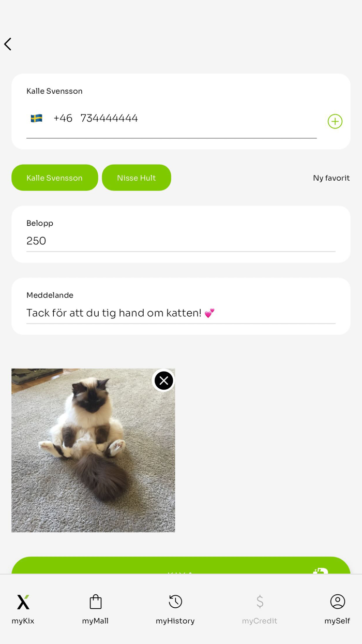Switch to the myHistory tab label
Image resolution: width=362 pixels, height=644 pixels.
click(x=175, y=621)
